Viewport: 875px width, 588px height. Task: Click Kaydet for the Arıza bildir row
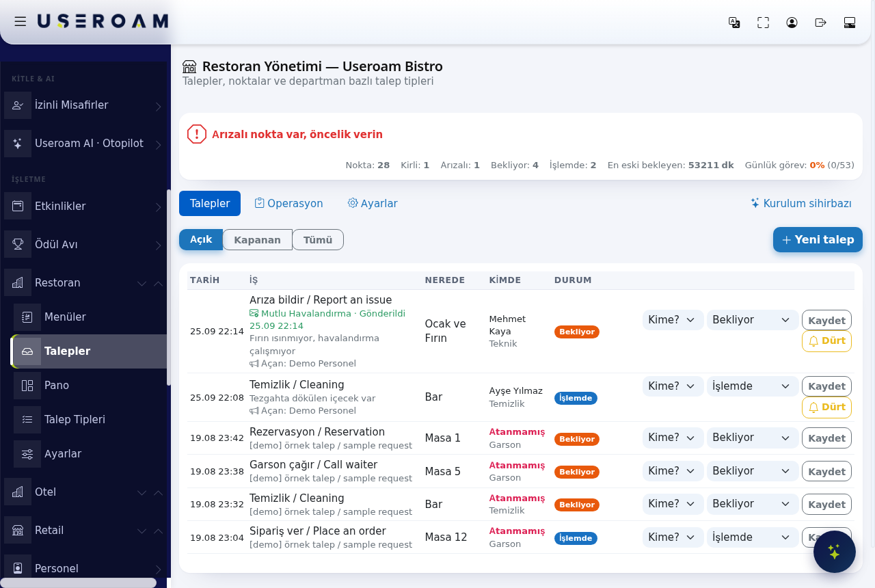826,320
